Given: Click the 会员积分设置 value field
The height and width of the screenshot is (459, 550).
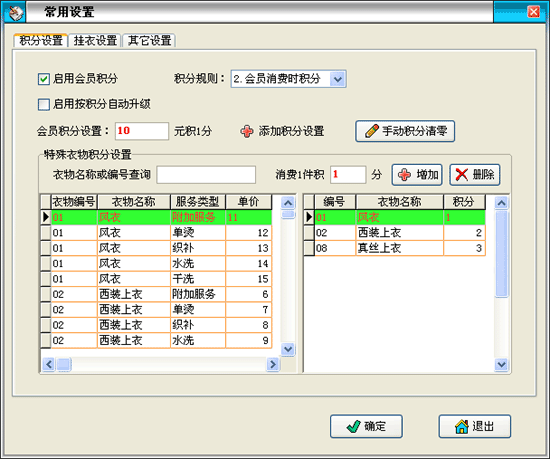Looking at the screenshot, I should pos(142,131).
